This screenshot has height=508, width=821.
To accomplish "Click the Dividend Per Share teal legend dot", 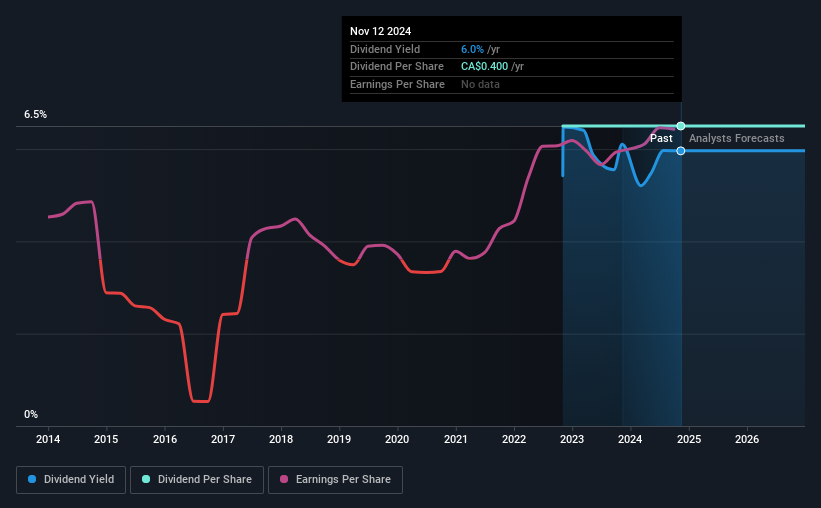I will (x=146, y=479).
